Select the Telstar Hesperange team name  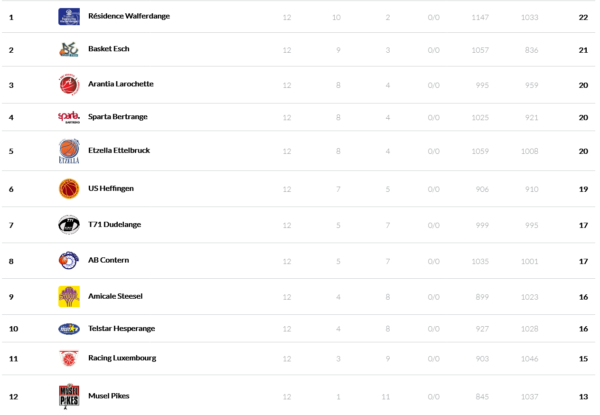pyautogui.click(x=121, y=328)
